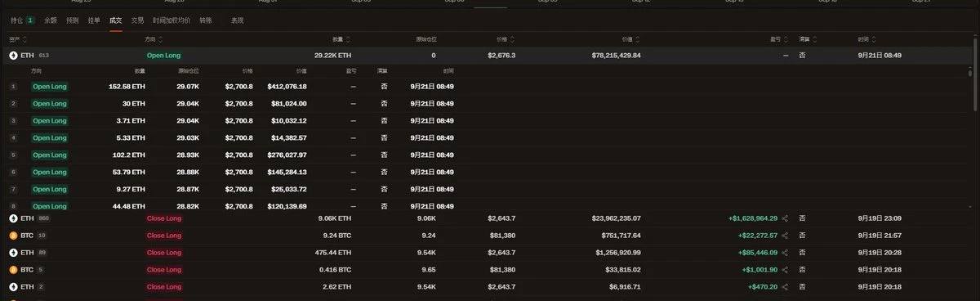Sort by the 方向 column arrows
The image size is (980, 301).
160,39
